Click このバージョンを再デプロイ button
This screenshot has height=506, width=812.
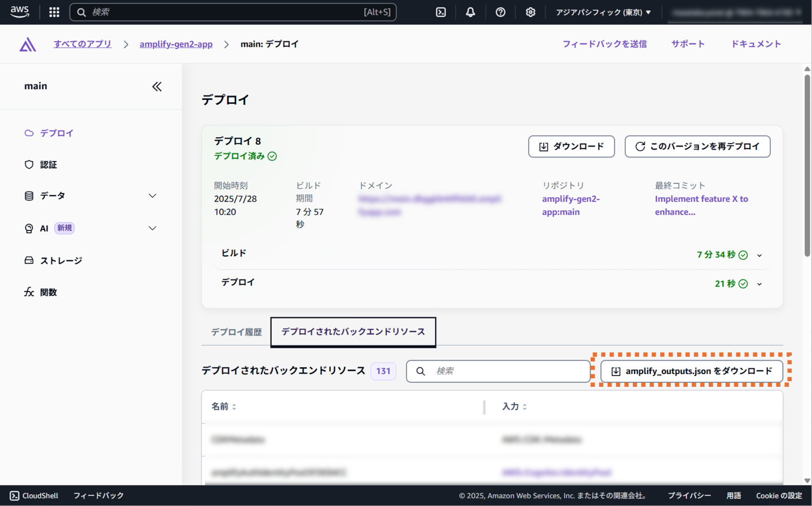tap(697, 146)
